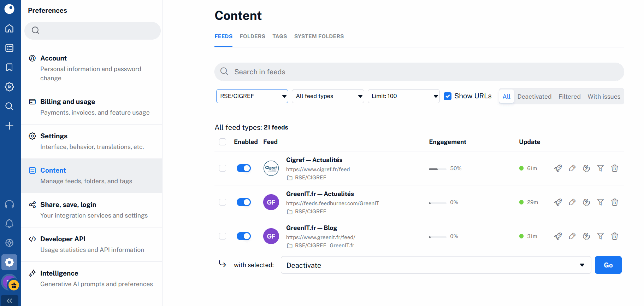
Task: Switch to the System Folders tab
Action: [319, 36]
